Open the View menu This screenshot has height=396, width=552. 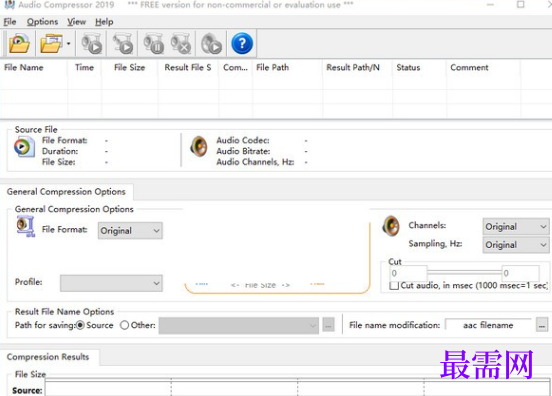[76, 22]
